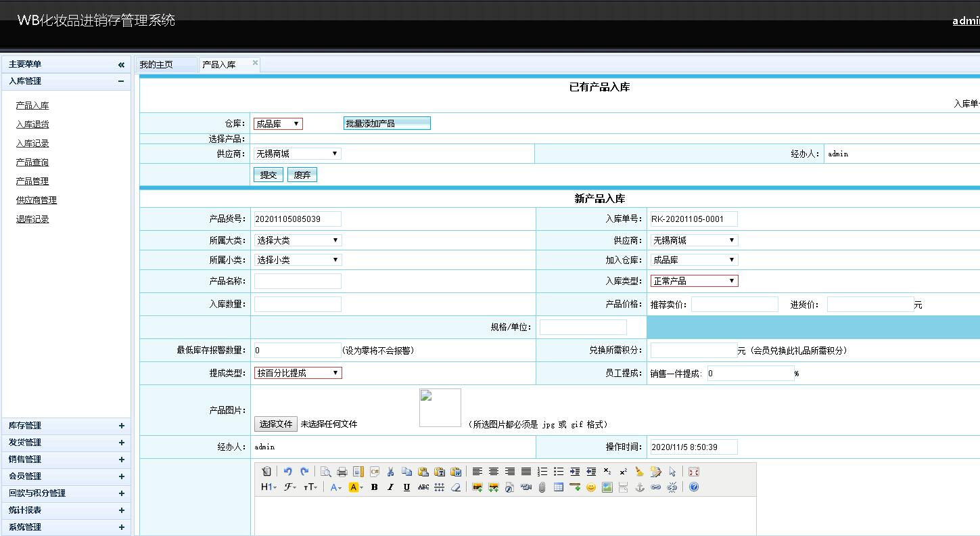Click the 提交 submit button
980x536 pixels.
coord(269,175)
